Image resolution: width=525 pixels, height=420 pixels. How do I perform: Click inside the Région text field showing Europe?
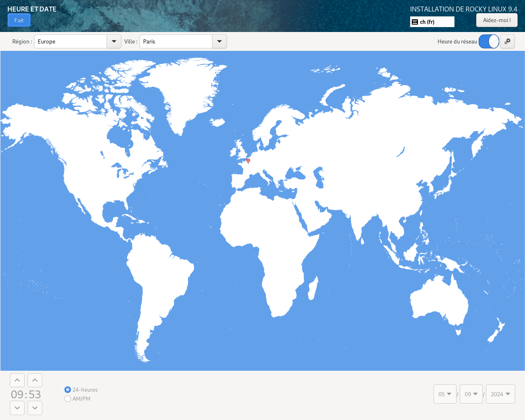[x=71, y=41]
